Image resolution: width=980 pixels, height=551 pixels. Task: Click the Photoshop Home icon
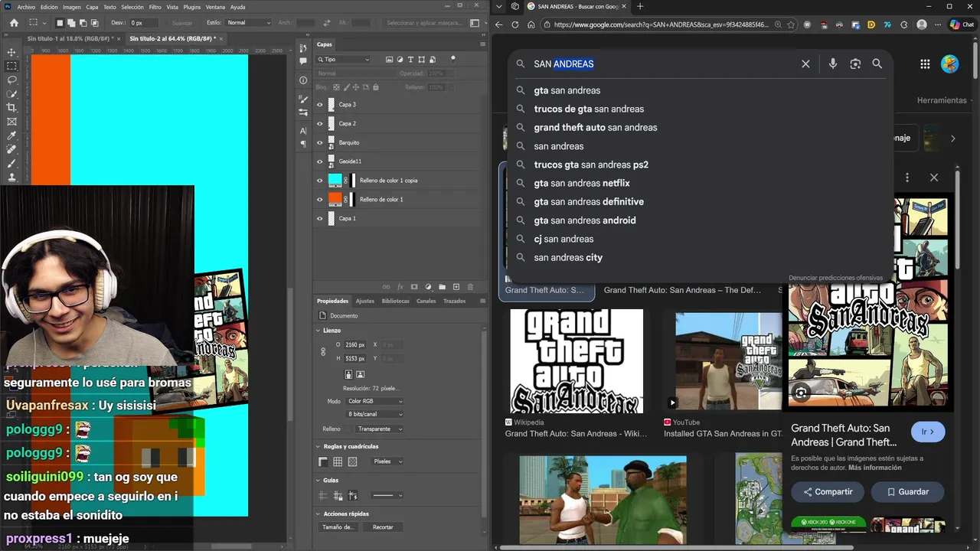14,23
